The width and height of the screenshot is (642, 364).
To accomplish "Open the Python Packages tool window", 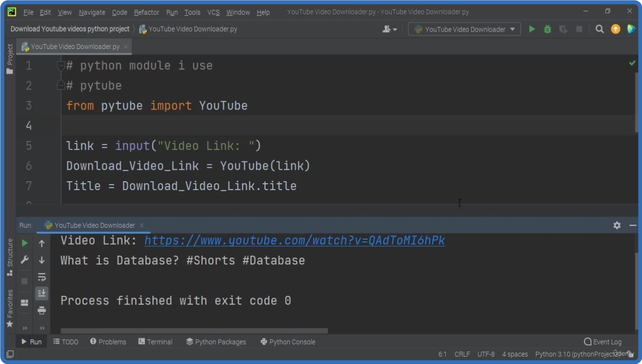I will pyautogui.click(x=216, y=342).
